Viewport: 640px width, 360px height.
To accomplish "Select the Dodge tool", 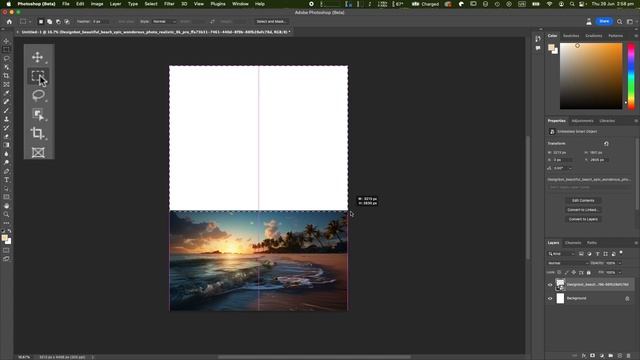I will click(6, 162).
